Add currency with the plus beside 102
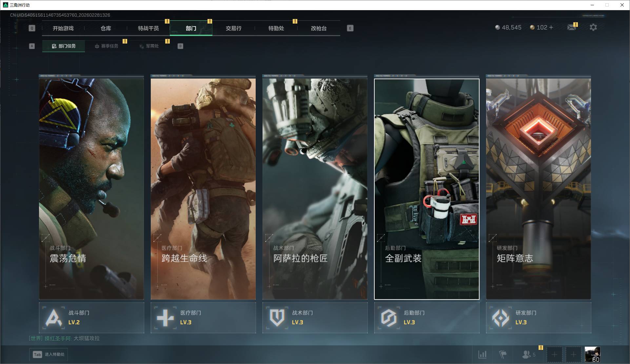 551,27
